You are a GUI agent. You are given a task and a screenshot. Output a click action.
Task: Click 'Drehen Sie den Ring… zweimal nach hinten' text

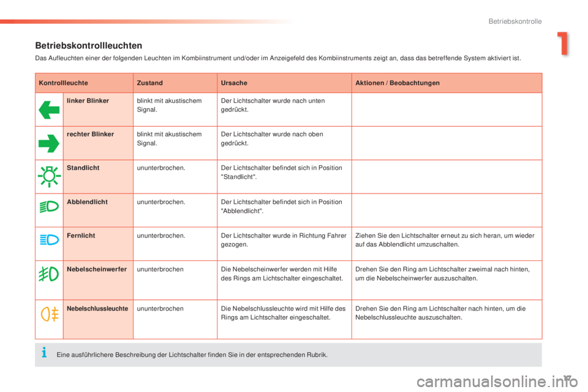(442, 273)
